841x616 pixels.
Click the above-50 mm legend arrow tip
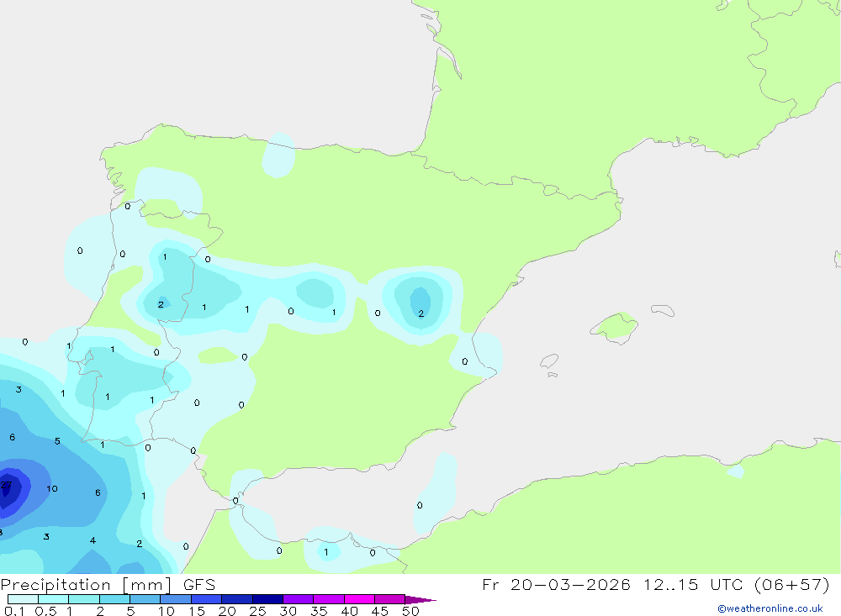pyautogui.click(x=420, y=599)
